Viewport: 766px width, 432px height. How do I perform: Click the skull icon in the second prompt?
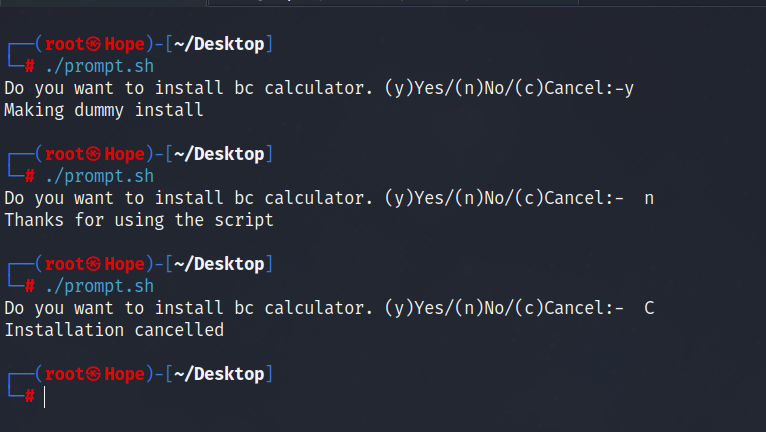tap(93, 155)
